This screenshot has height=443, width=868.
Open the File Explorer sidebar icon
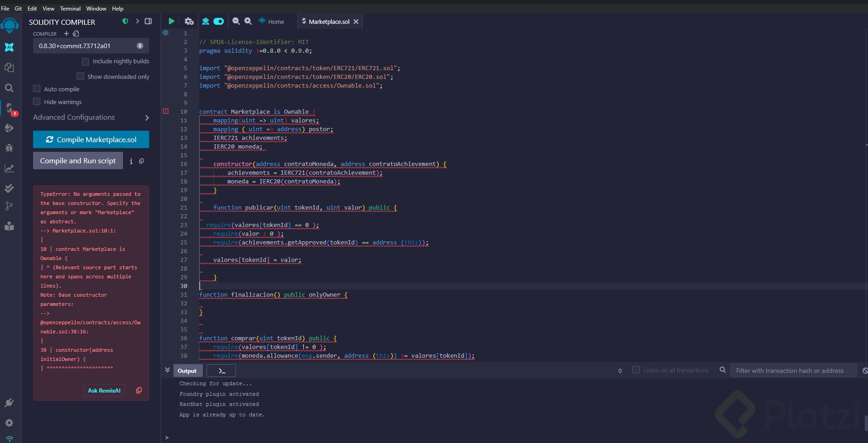(x=9, y=67)
